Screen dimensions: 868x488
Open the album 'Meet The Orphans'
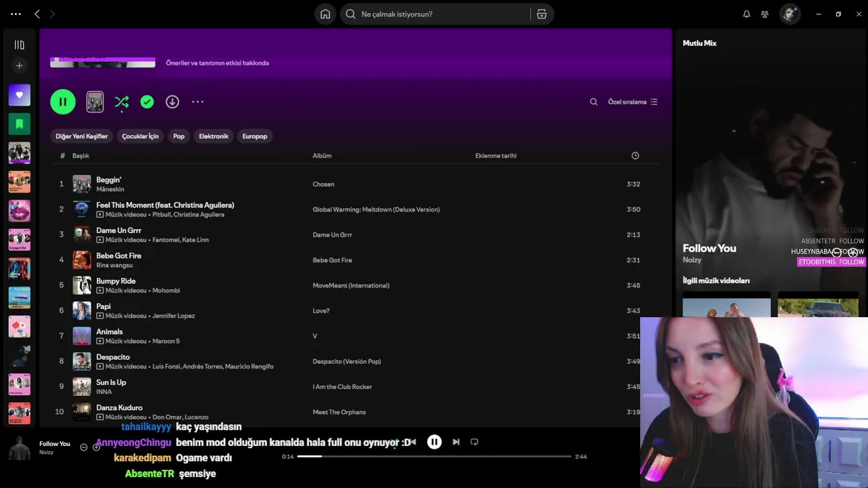tap(339, 412)
